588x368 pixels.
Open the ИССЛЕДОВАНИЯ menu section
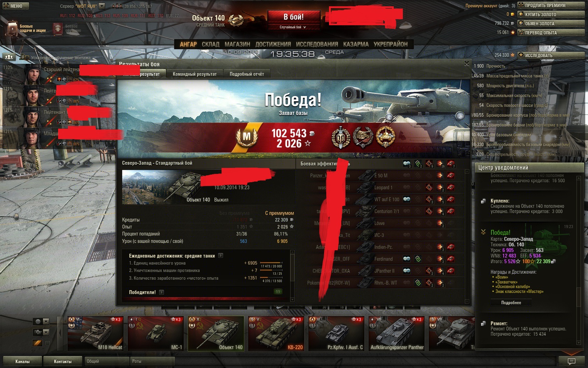(317, 44)
